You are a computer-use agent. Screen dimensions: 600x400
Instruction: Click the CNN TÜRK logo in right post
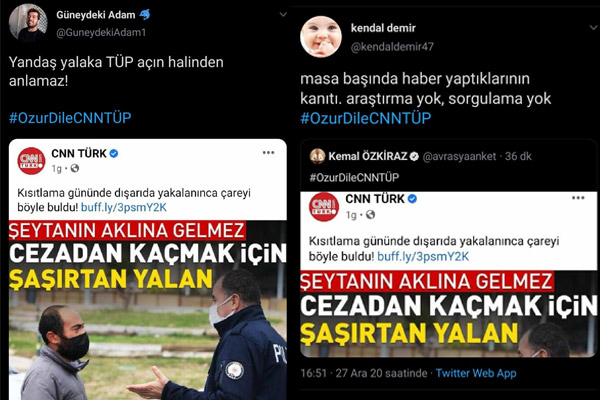tap(324, 207)
